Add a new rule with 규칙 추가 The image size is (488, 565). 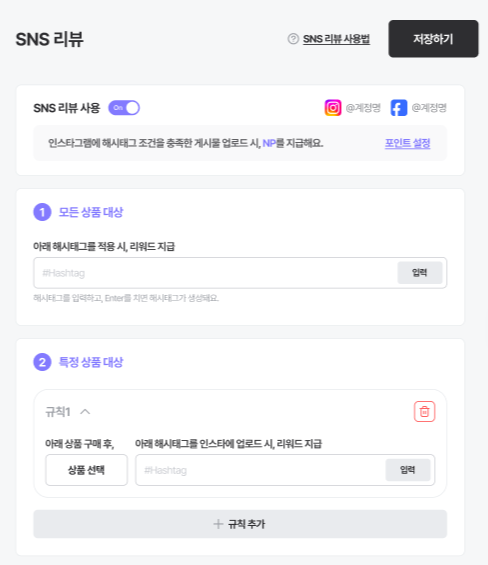tap(240, 524)
